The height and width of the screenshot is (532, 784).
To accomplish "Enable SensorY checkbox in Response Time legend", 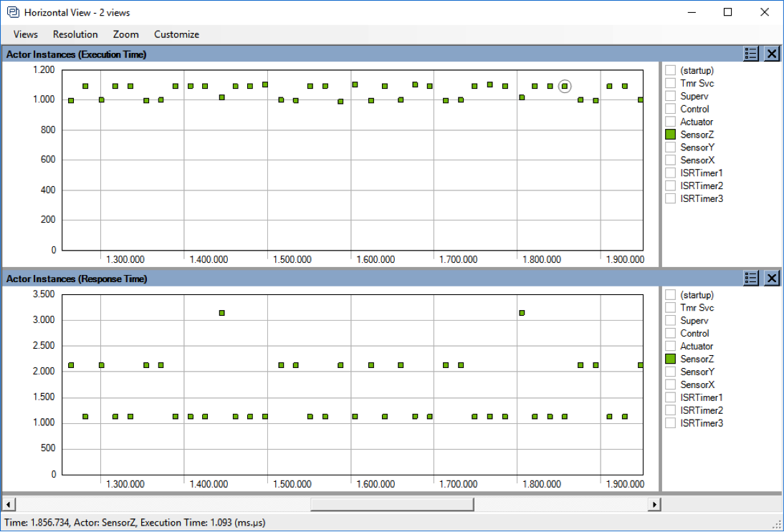I will 671,372.
